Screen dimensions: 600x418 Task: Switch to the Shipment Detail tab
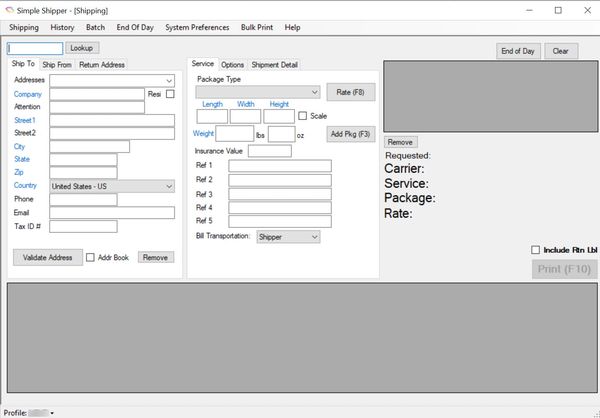[x=274, y=65]
